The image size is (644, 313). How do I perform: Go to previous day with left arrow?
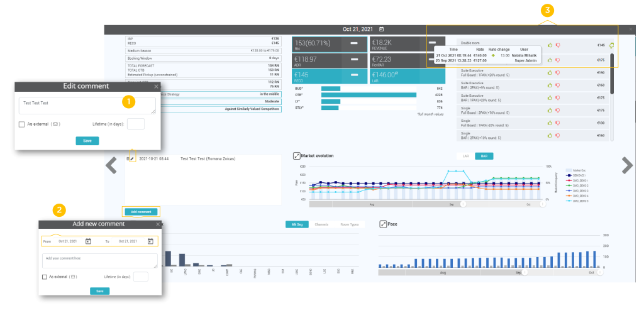[111, 166]
